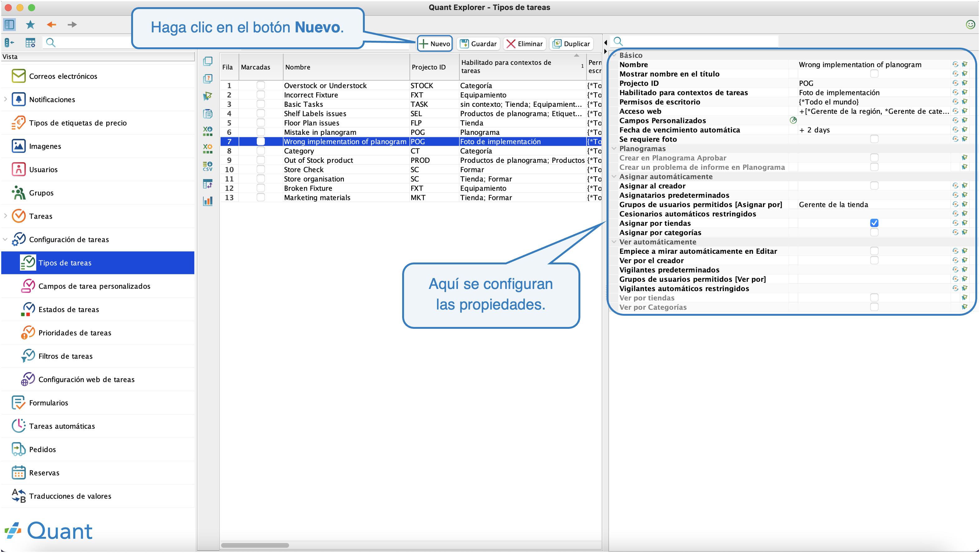Collapse the Planogramas property group
Viewport: 980px width, 553px height.
[x=614, y=148]
